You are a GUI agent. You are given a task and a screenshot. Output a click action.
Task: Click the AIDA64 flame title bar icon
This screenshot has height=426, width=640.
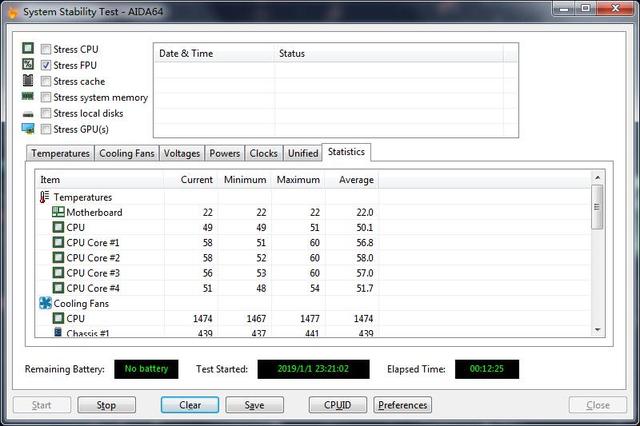13,12
